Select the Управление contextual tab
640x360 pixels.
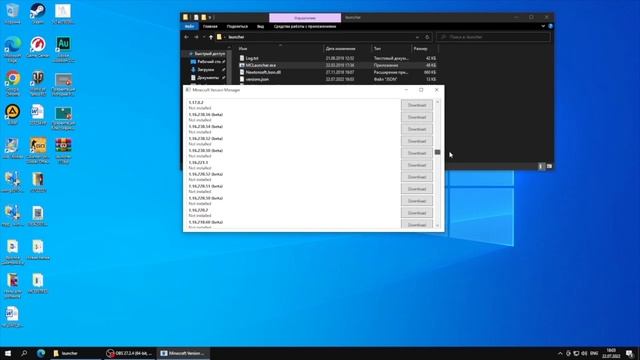[x=305, y=18]
